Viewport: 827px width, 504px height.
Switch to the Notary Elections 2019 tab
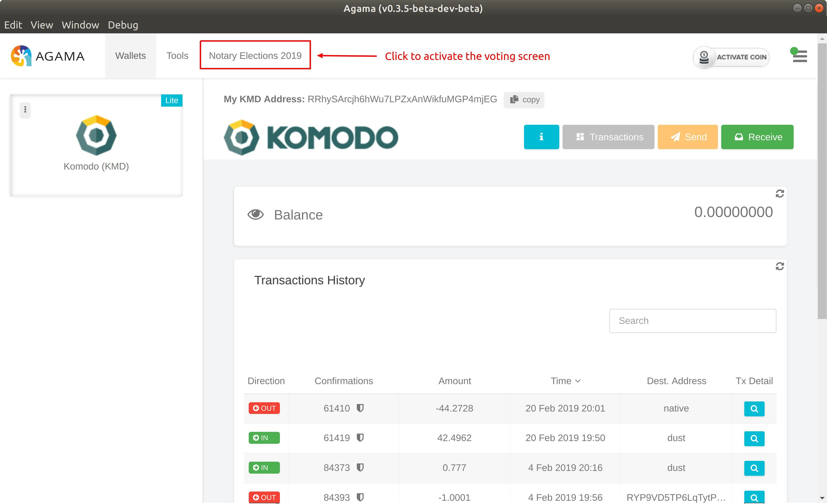point(255,55)
